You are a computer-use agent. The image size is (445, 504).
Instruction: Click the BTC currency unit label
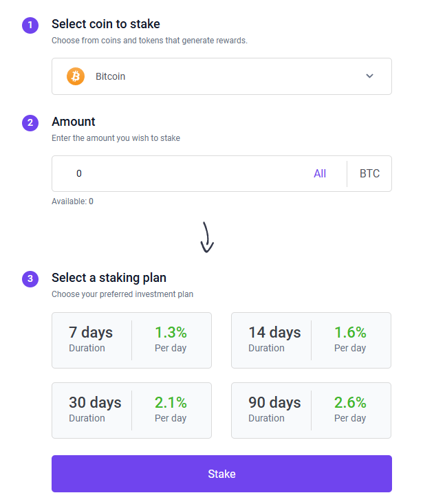pos(369,174)
